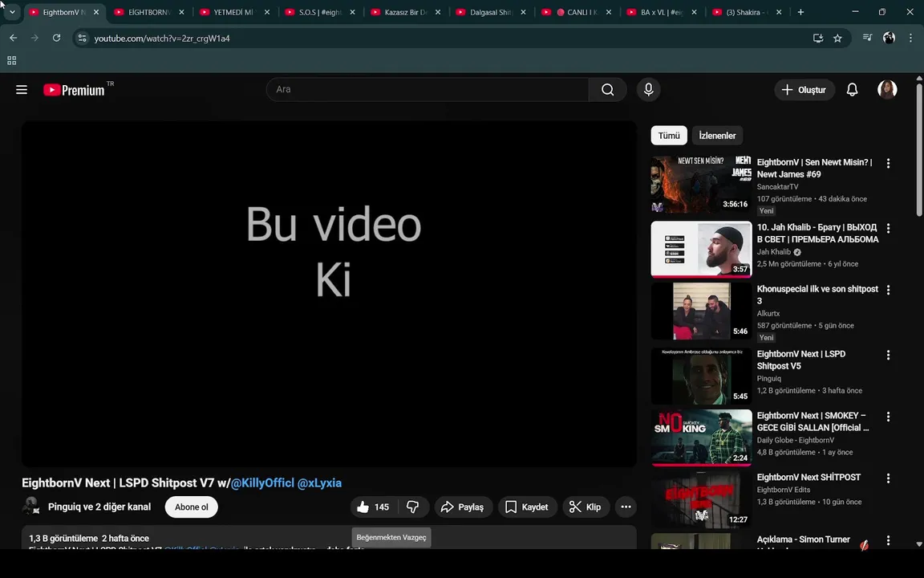The width and height of the screenshot is (924, 578).
Task: Create a clip with Klip button
Action: click(x=586, y=507)
